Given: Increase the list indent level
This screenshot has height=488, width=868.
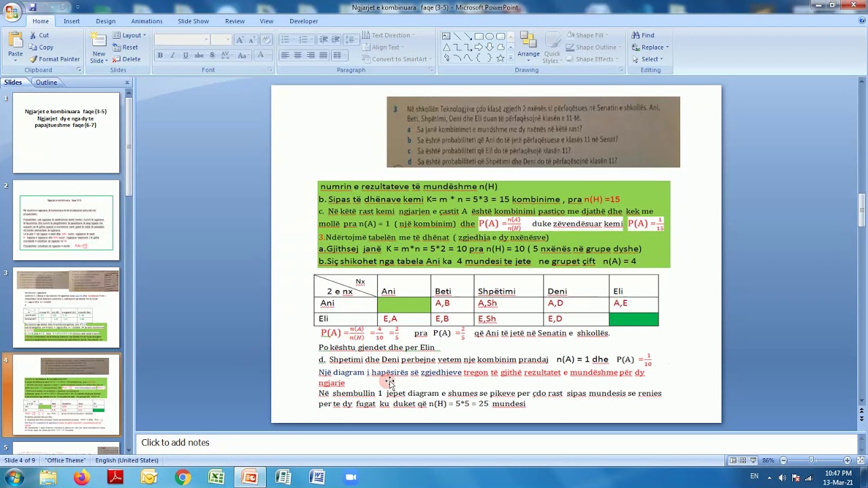Looking at the screenshot, I should (336, 40).
